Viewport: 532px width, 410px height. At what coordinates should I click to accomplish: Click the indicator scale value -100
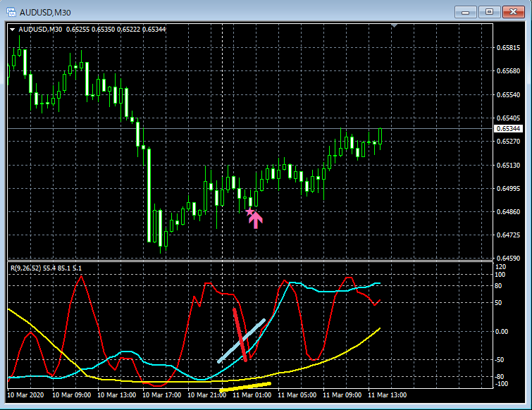point(502,384)
